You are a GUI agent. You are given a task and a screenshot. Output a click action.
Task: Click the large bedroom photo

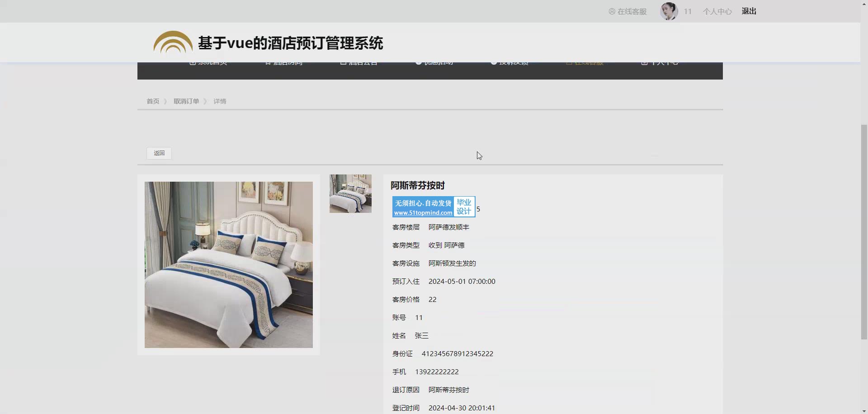[x=229, y=265]
